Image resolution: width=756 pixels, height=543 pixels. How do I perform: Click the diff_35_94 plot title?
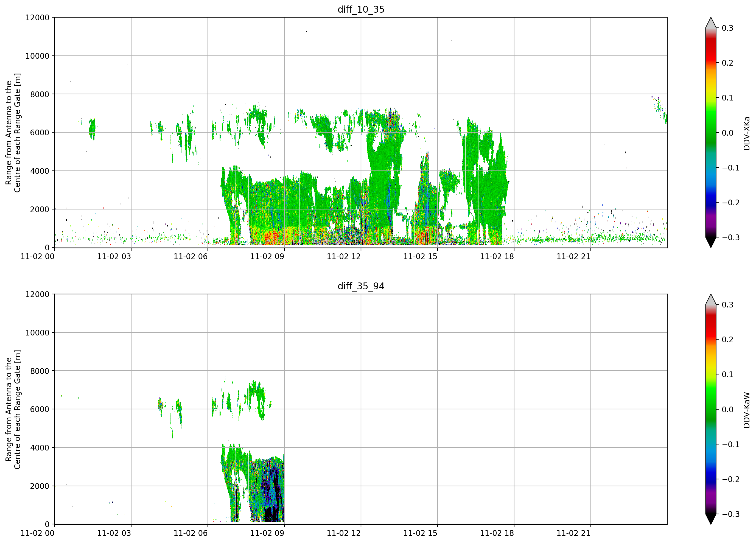pyautogui.click(x=361, y=286)
